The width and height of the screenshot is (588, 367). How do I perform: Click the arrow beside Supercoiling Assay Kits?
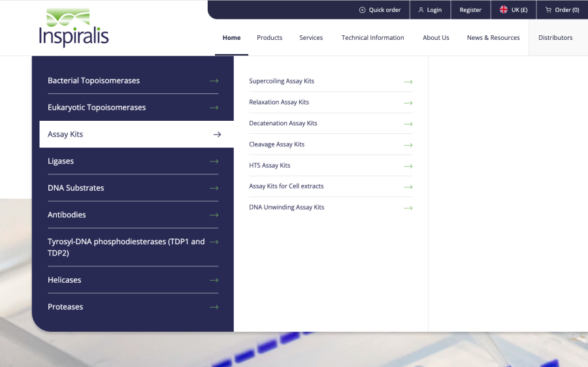click(408, 82)
